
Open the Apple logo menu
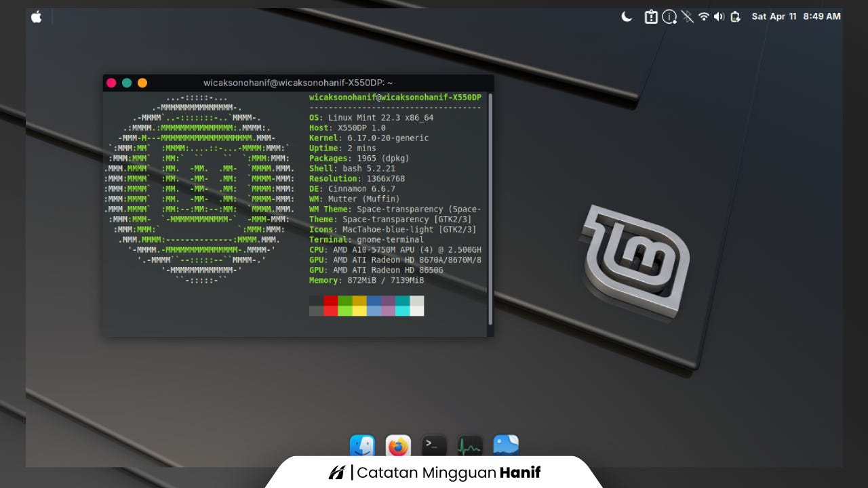[x=36, y=17]
